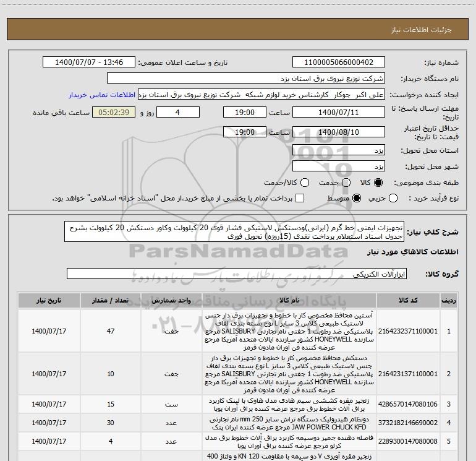Screen dimensions: 476x461
Task: Click the واحد شمارش column header
Action: [171, 300]
